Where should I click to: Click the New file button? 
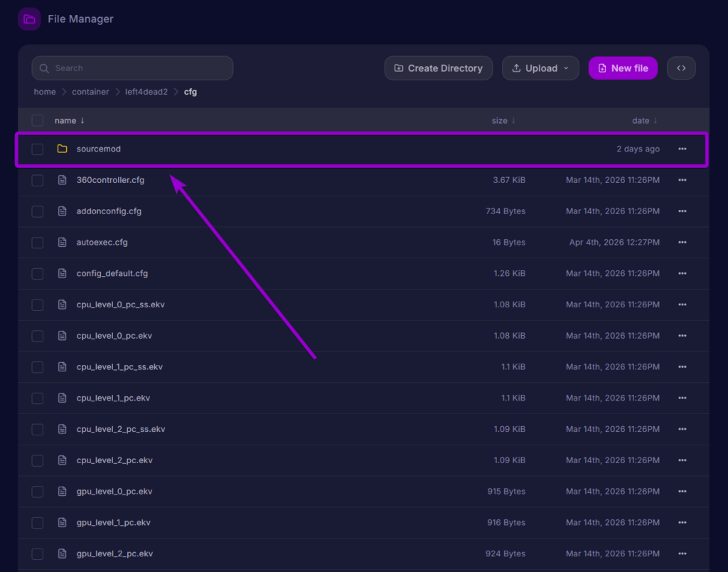pyautogui.click(x=623, y=68)
